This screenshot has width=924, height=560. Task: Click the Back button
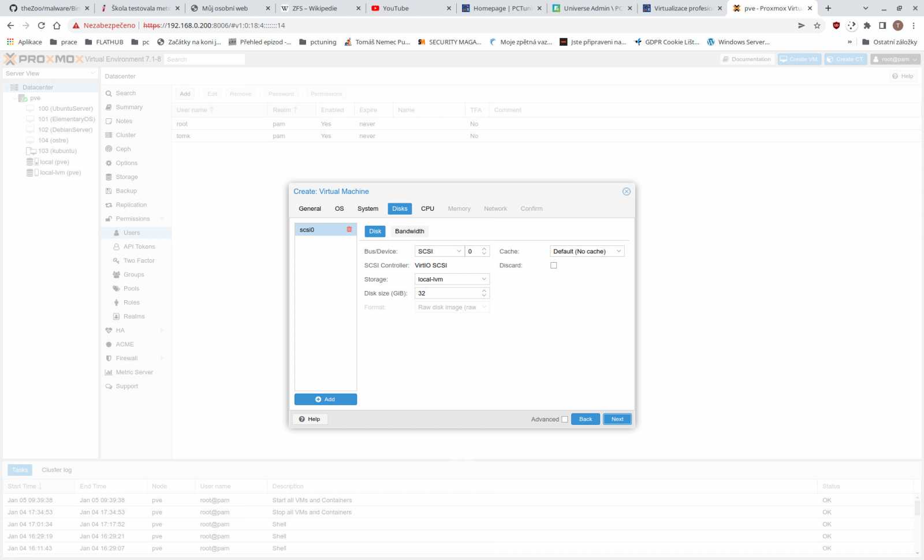[x=586, y=419]
